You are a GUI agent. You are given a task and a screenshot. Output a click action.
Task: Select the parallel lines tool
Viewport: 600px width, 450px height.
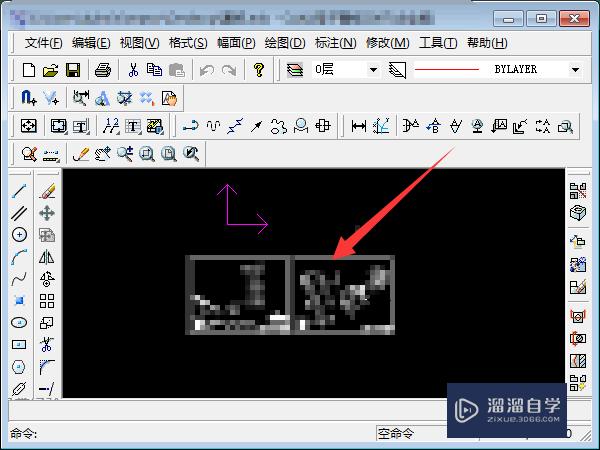coord(19,213)
